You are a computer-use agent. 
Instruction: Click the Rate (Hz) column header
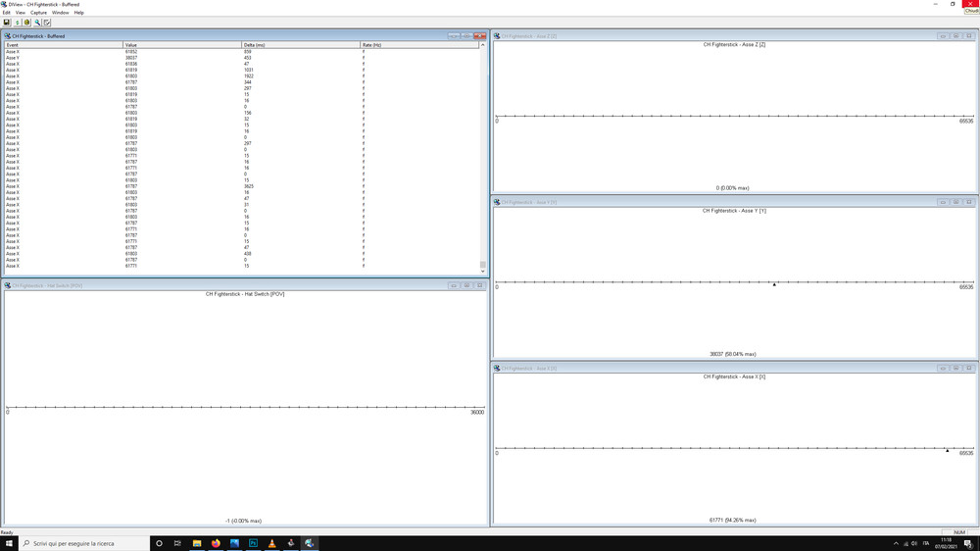click(x=419, y=45)
